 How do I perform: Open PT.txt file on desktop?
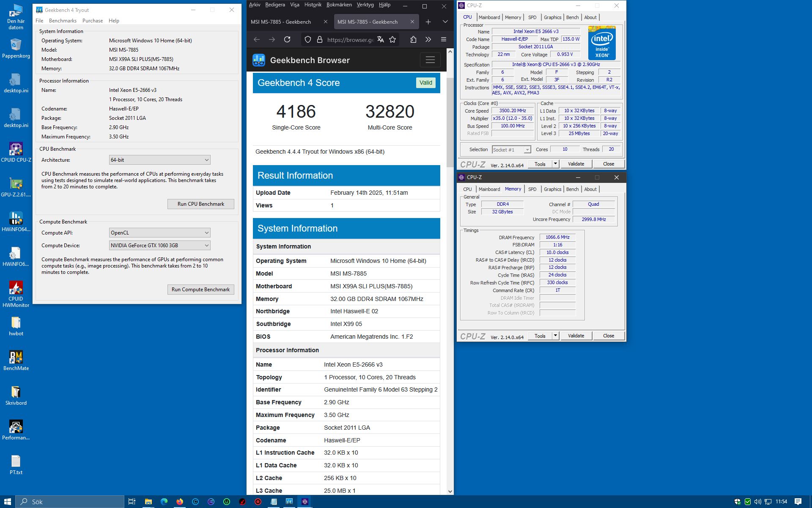[16, 465]
